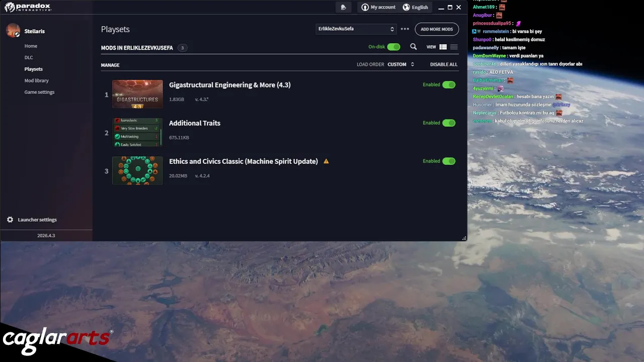Click the Ethics and Civics thumbnail
The image size is (644, 362).
(x=137, y=170)
